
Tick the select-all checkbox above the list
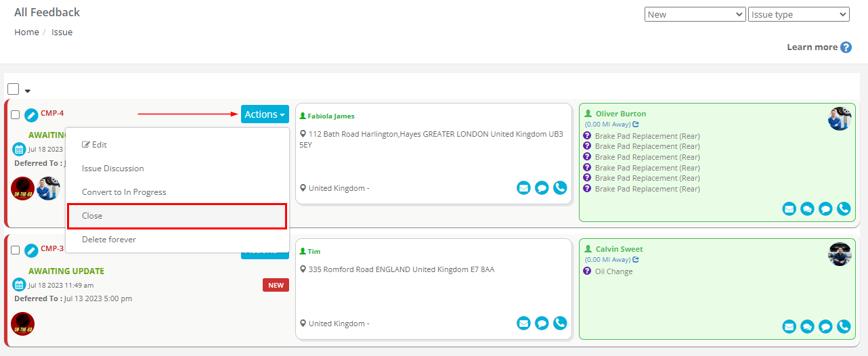[14, 89]
